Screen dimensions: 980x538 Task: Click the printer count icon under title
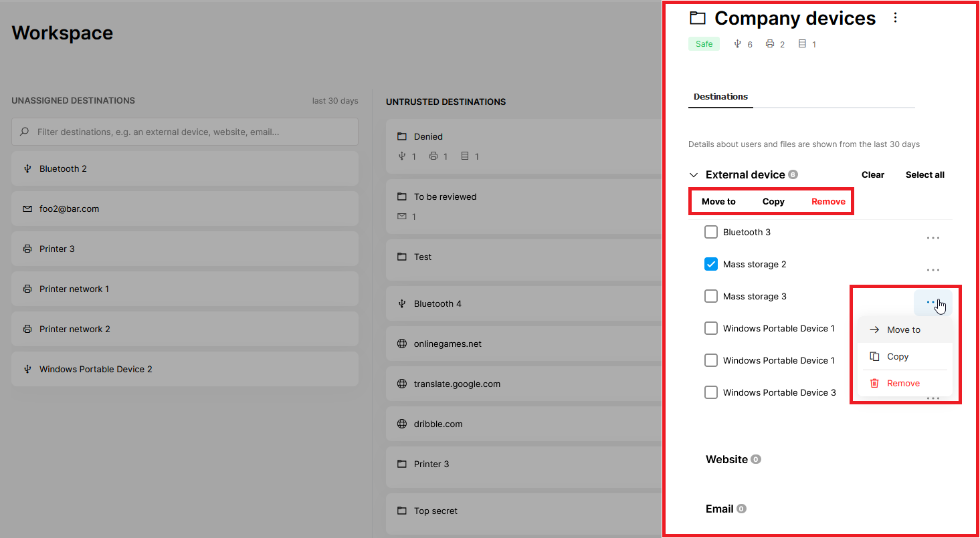[770, 44]
